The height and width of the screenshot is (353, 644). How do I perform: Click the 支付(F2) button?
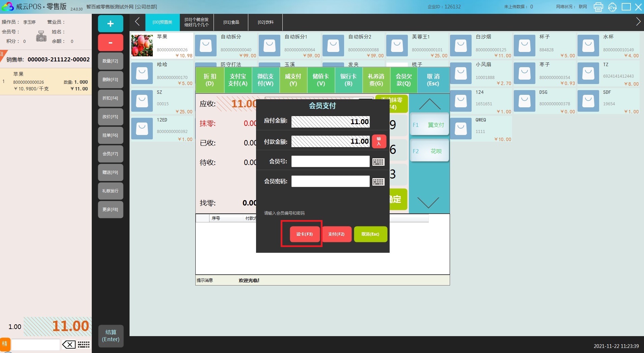click(x=336, y=234)
